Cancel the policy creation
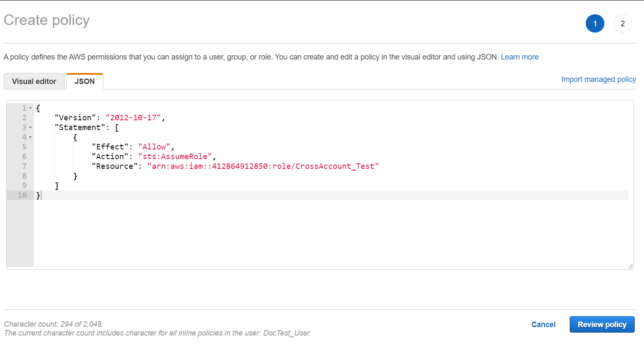This screenshot has height=344, width=644. 543,325
